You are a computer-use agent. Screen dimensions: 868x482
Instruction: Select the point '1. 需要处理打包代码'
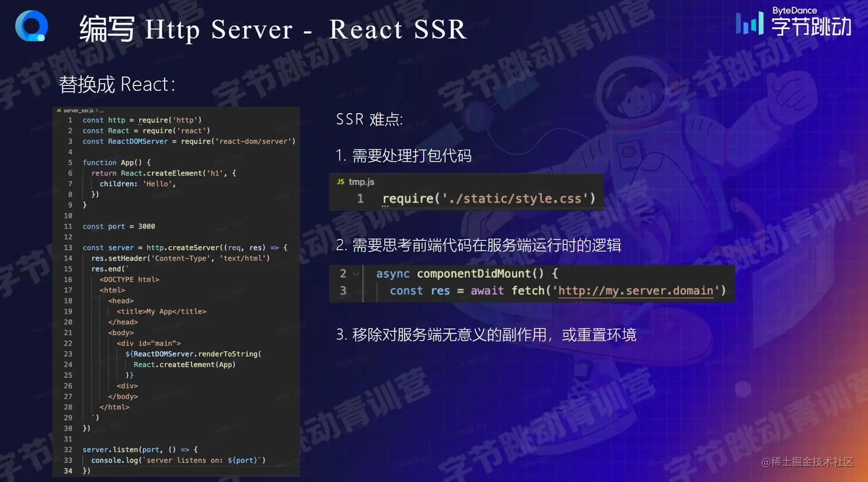pyautogui.click(x=404, y=156)
